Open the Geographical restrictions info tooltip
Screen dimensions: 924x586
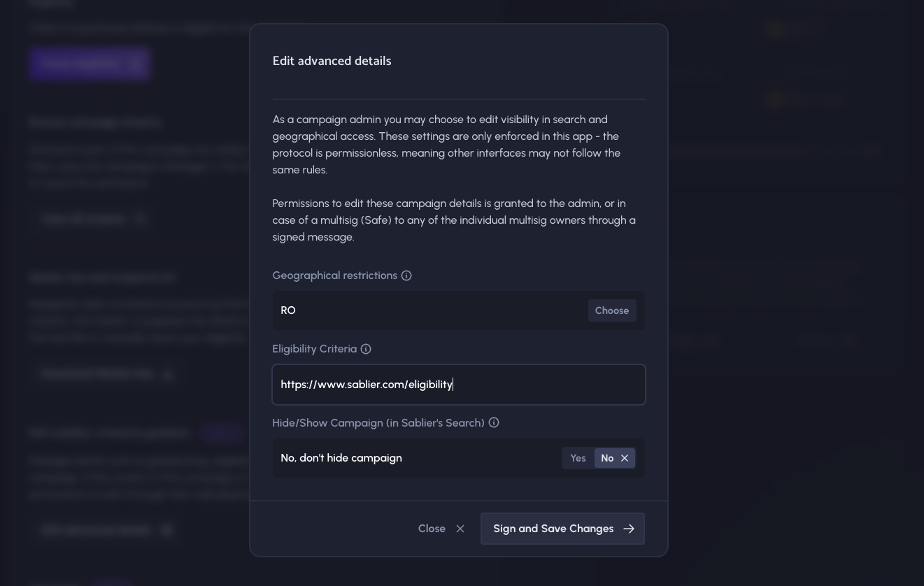point(406,276)
